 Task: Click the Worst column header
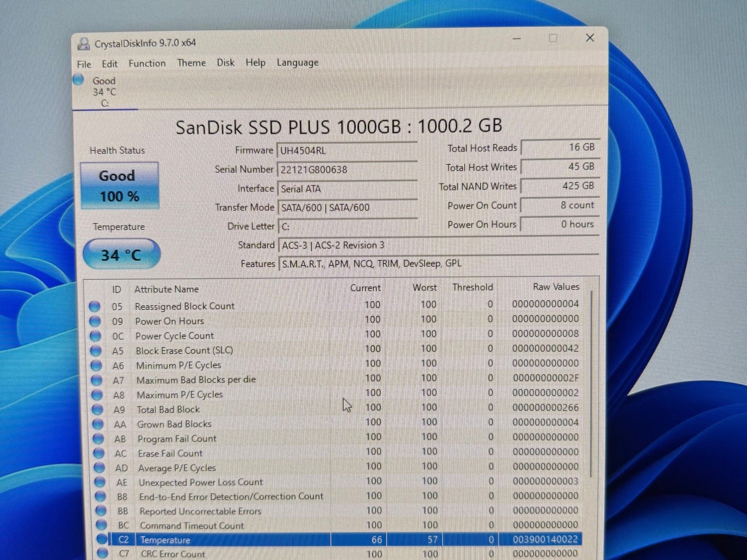tap(425, 288)
